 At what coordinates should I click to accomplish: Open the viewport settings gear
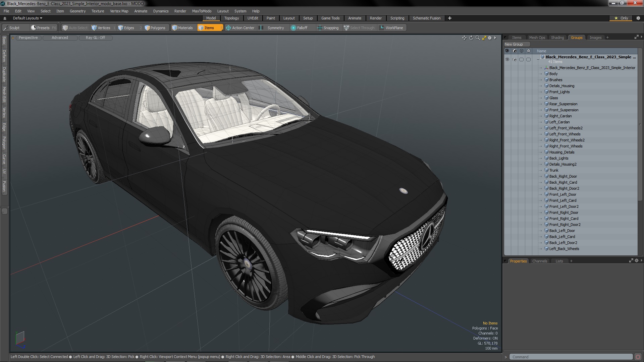point(490,38)
